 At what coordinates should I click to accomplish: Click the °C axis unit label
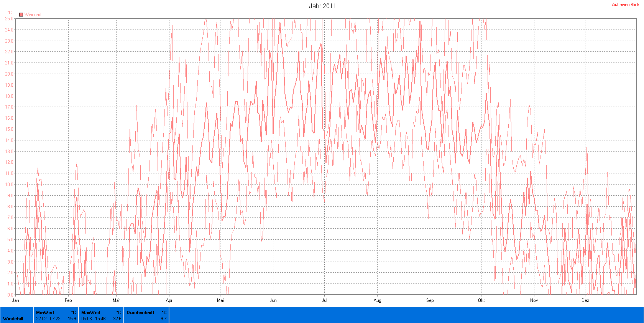[10, 13]
